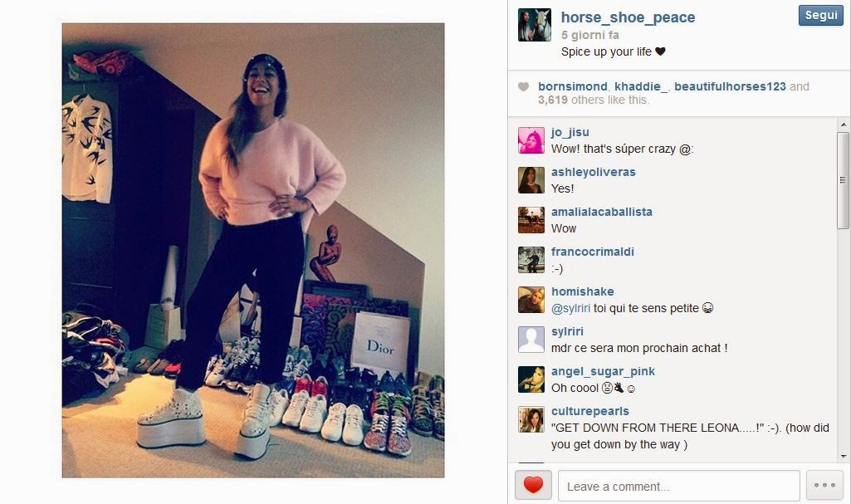Image resolution: width=851 pixels, height=504 pixels.
Task: Click sylriri's default blank avatar
Action: tap(531, 340)
